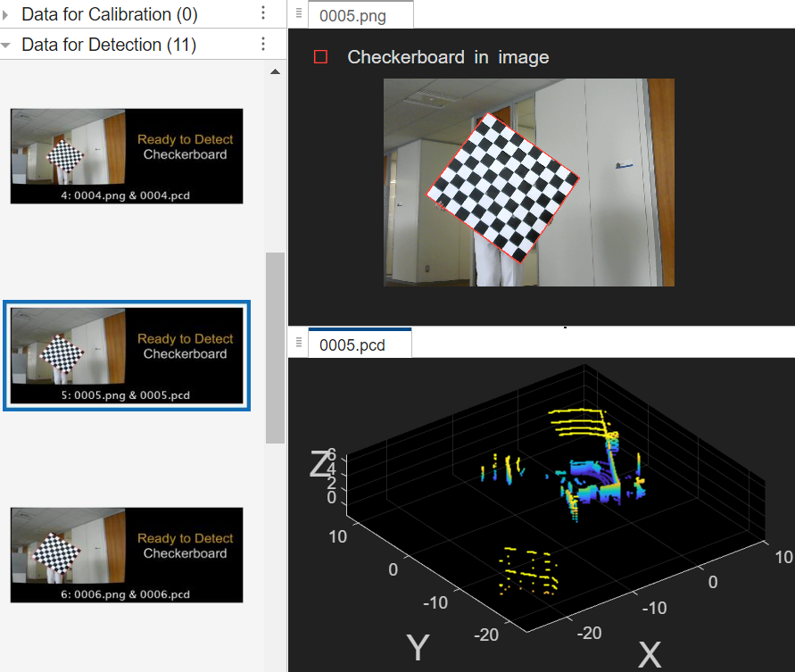Viewport: 795px width, 672px height.
Task: Collapse the Data for Detection section
Action: (6, 45)
